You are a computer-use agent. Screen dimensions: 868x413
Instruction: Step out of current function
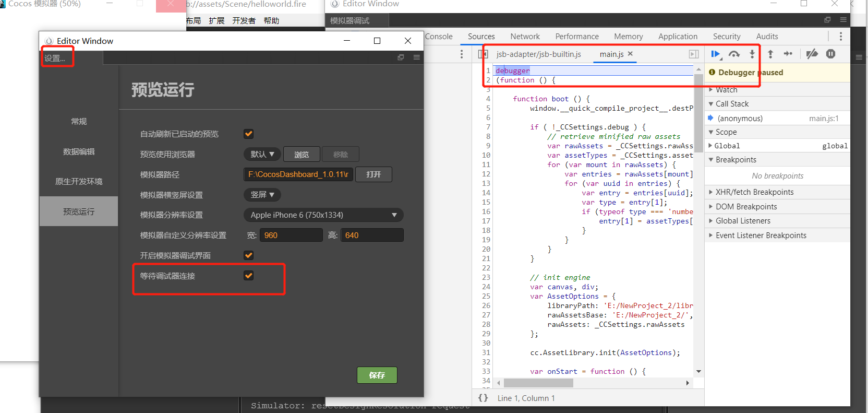[770, 54]
